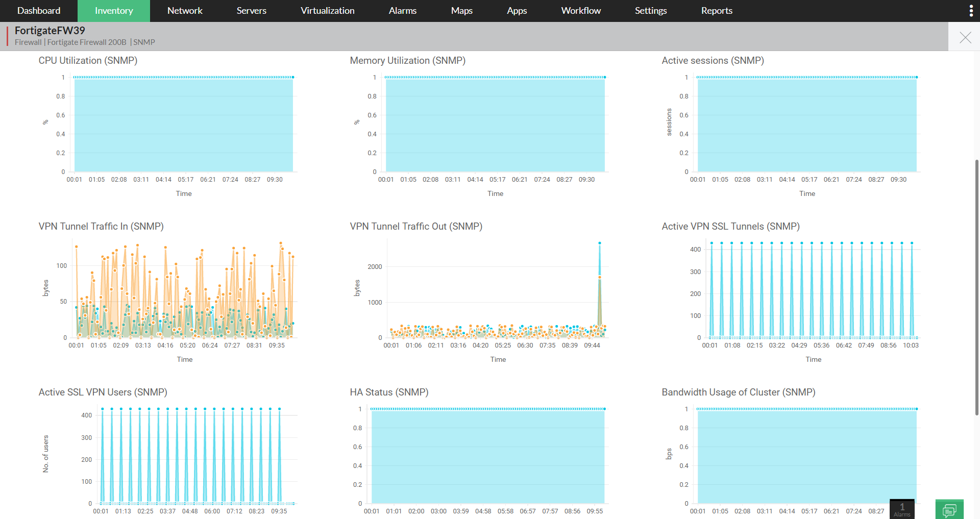
Task: Click the Fortigate Firewall 200B subtitle text
Action: tap(87, 42)
